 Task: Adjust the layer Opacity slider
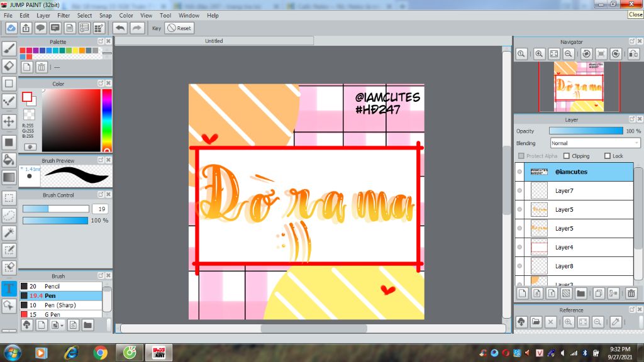586,131
